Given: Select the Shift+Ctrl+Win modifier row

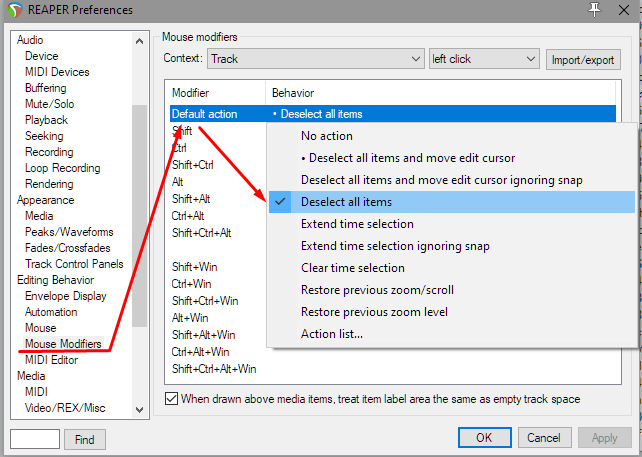Looking at the screenshot, I should pyautogui.click(x=205, y=301).
